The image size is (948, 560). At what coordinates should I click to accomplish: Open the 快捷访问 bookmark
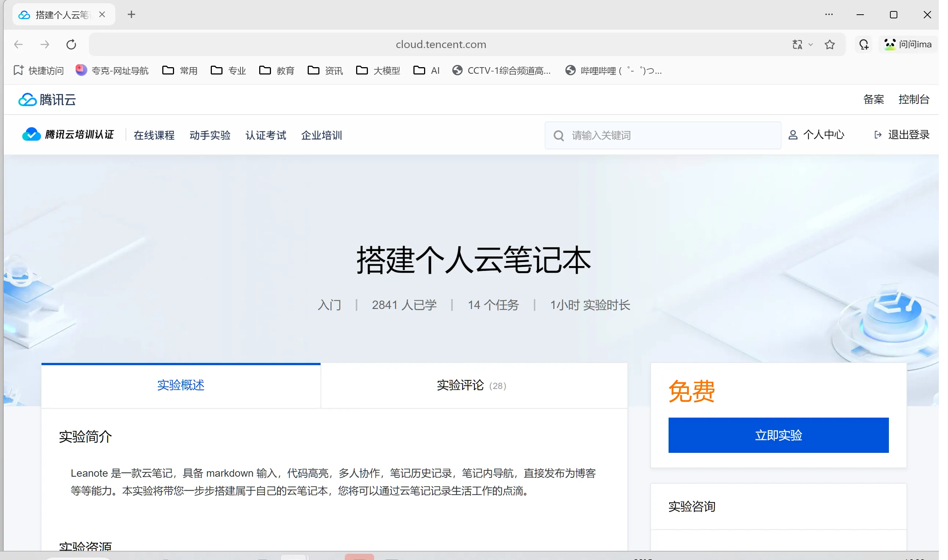point(39,70)
